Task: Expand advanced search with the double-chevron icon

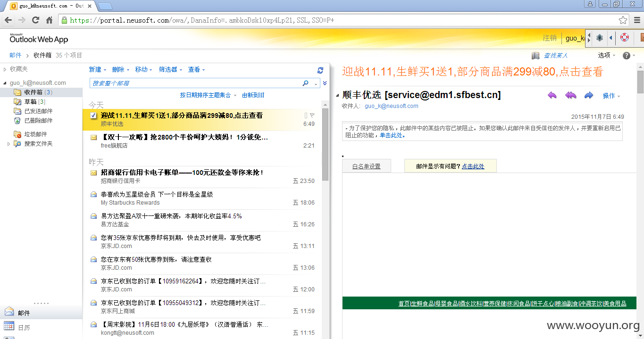Action: click(325, 83)
